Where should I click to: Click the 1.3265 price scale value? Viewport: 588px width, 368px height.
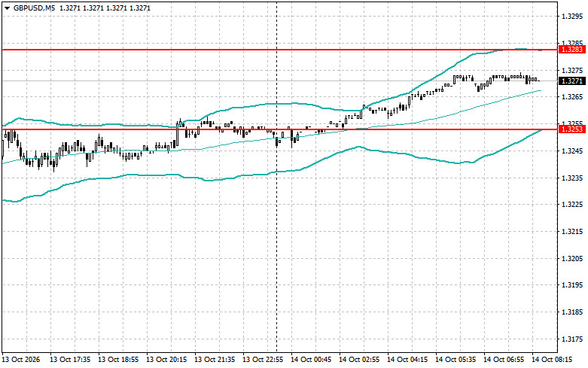click(572, 96)
